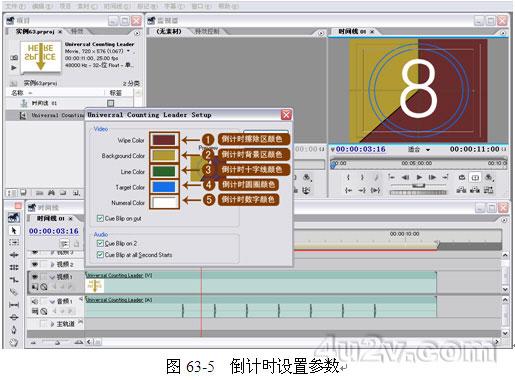
Task: Expand the 视频2 track
Action: 52,264
